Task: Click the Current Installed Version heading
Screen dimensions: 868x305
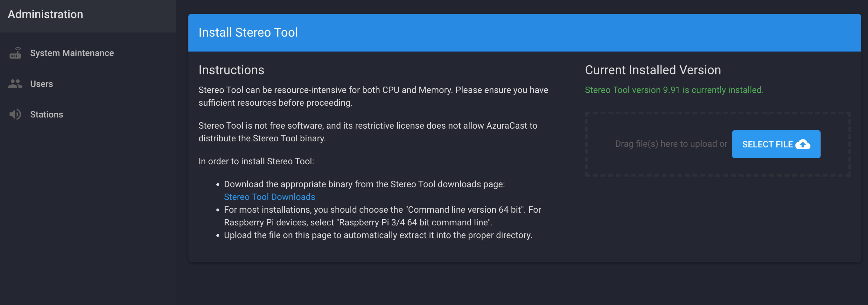Action: [653, 70]
